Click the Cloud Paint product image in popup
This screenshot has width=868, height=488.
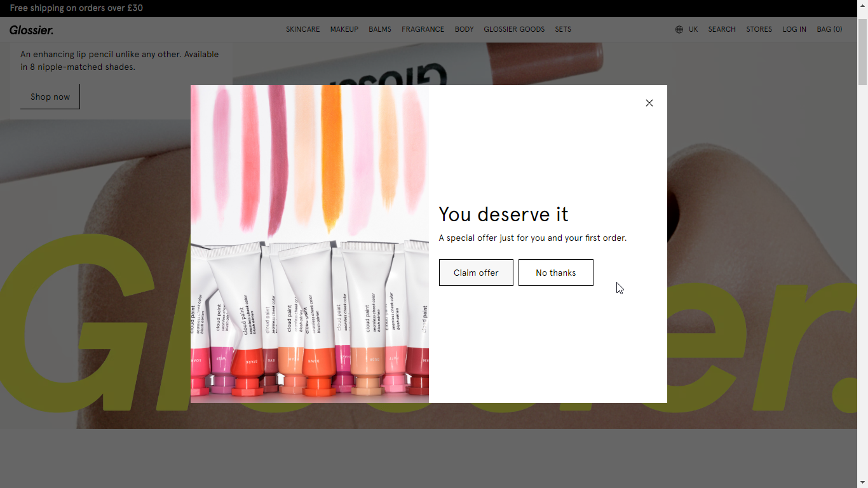(309, 244)
